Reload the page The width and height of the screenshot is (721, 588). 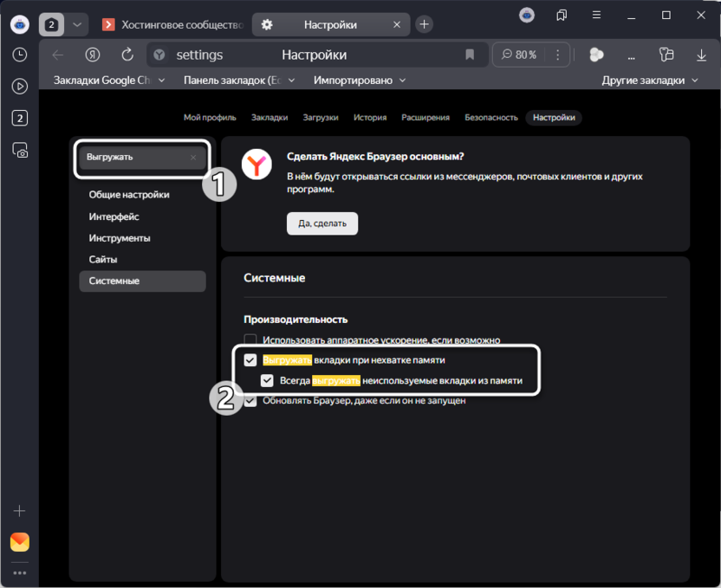(127, 55)
